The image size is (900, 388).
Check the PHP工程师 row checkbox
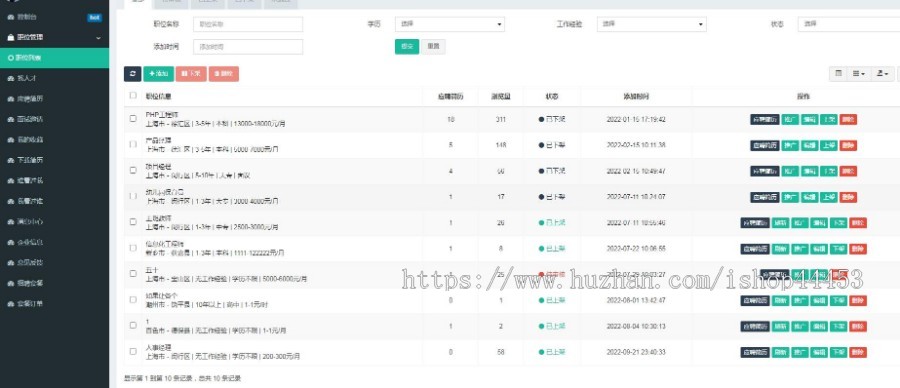tap(133, 119)
